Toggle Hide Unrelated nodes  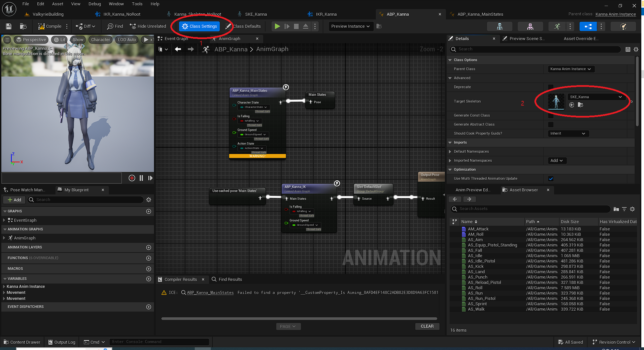[x=148, y=26]
